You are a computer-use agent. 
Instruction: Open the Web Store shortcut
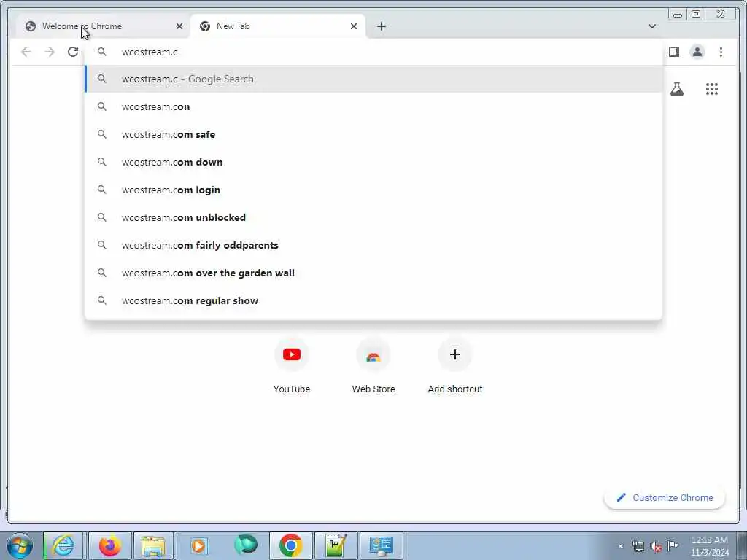(373, 354)
